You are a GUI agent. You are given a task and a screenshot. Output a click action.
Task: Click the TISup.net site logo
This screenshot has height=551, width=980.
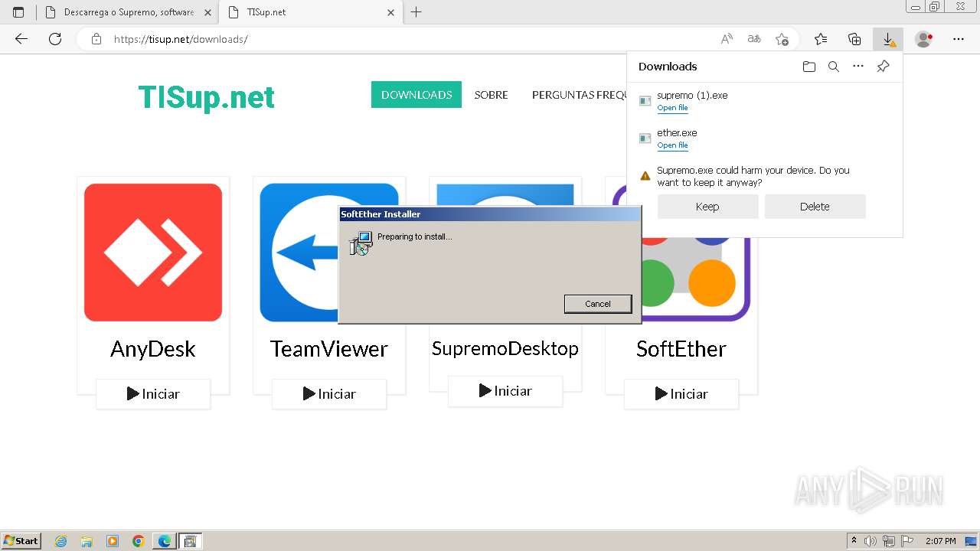click(x=206, y=97)
